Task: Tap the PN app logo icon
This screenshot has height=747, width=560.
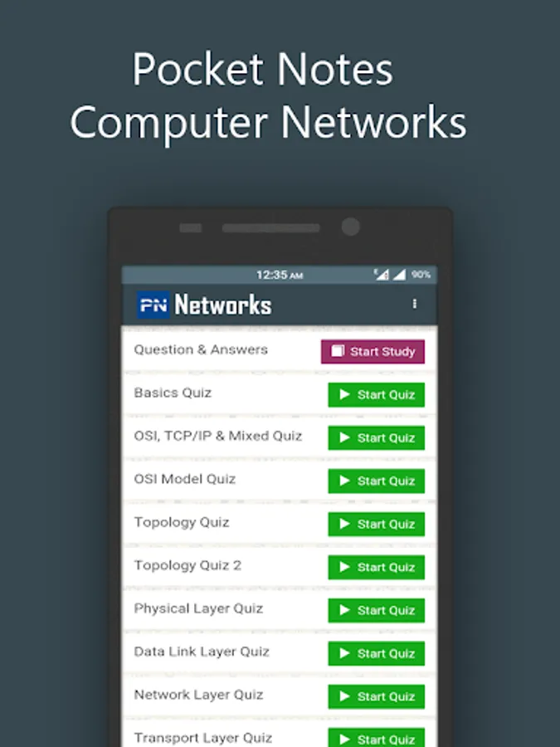Action: 153,305
